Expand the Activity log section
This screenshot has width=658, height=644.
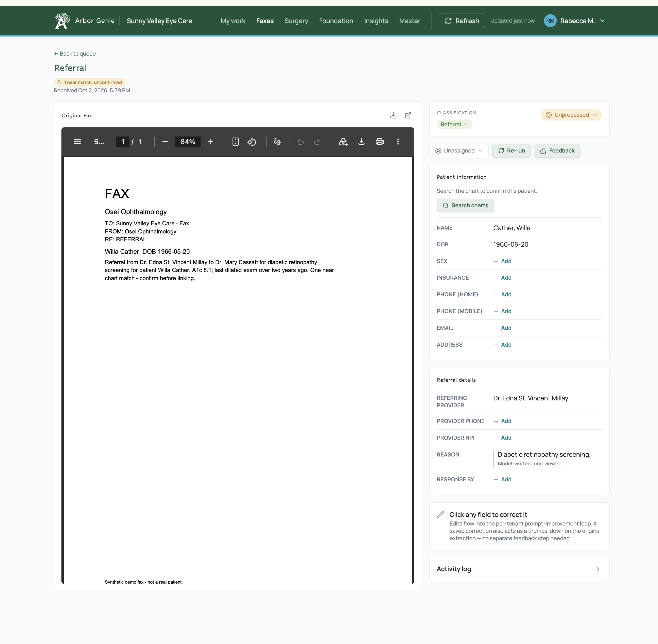click(x=519, y=569)
